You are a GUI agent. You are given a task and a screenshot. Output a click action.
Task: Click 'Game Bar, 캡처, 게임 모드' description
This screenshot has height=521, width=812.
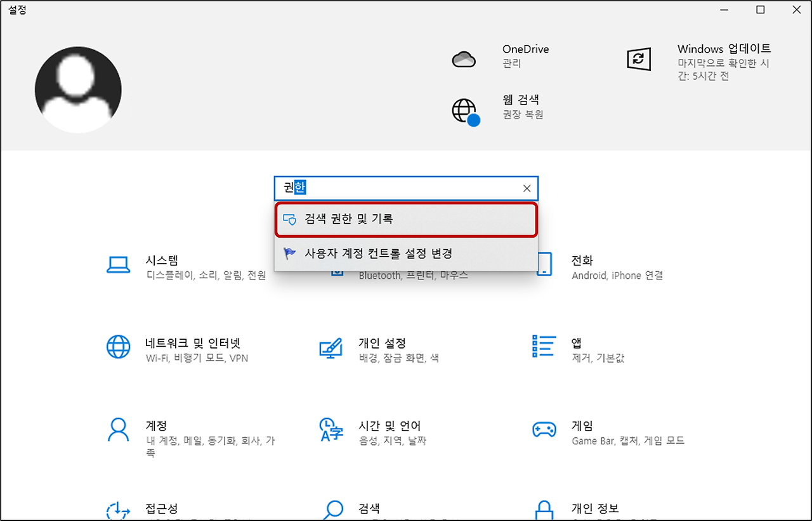pos(628,441)
